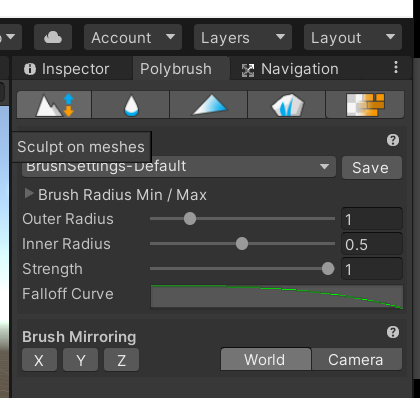The image size is (420, 398).
Task: Toggle X axis brush mirroring
Action: pyautogui.click(x=39, y=360)
